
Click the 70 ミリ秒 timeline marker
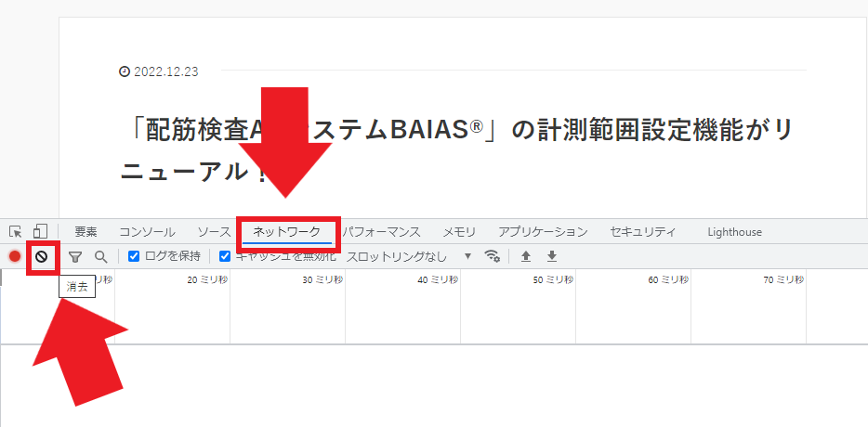pyautogui.click(x=783, y=280)
